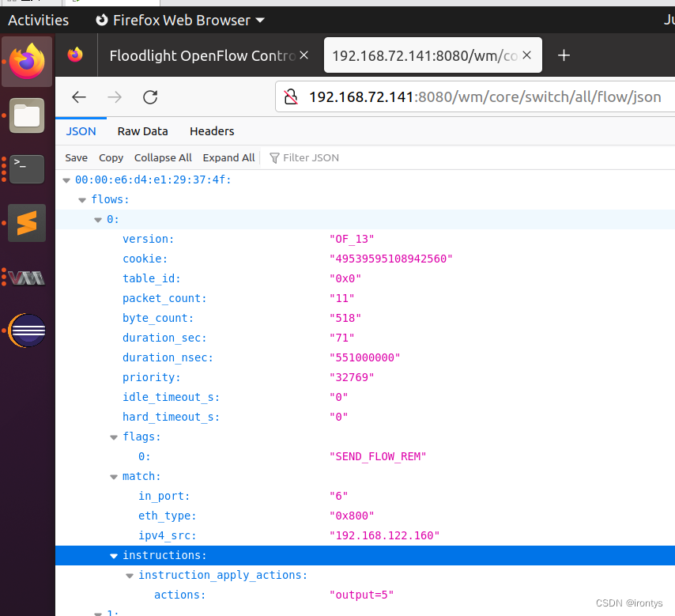Collapse the 00:00:e6:d4:e1:29:37:4f node
This screenshot has width=675, height=616.
coord(66,180)
